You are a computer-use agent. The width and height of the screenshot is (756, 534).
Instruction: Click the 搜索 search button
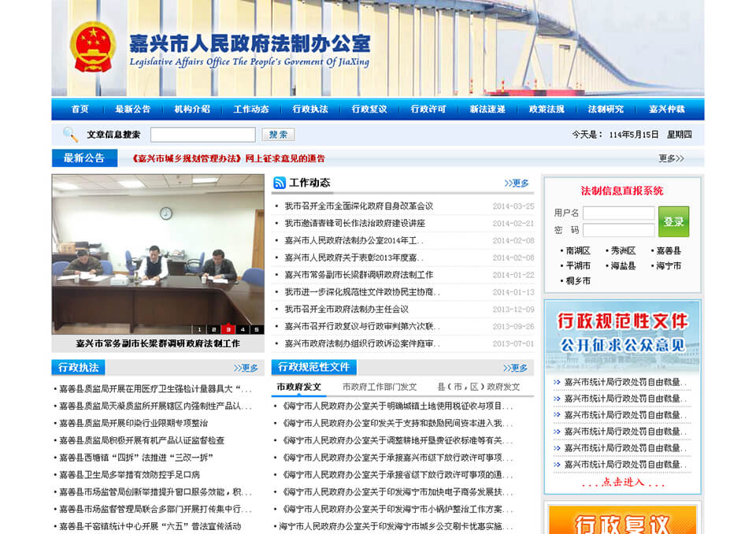(277, 135)
